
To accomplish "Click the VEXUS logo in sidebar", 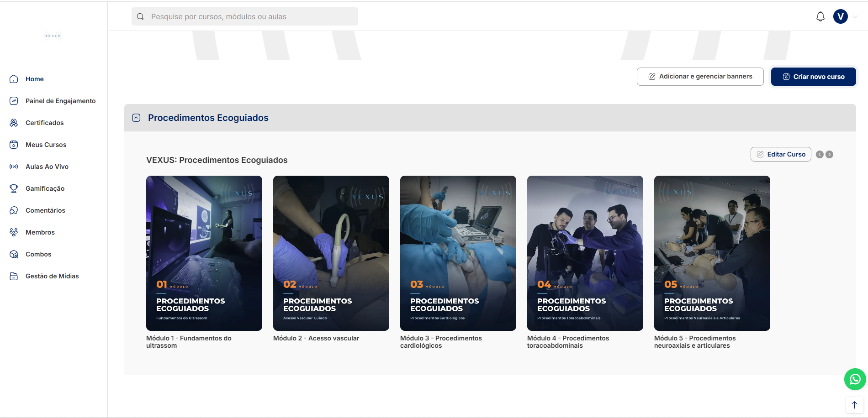I will (53, 36).
